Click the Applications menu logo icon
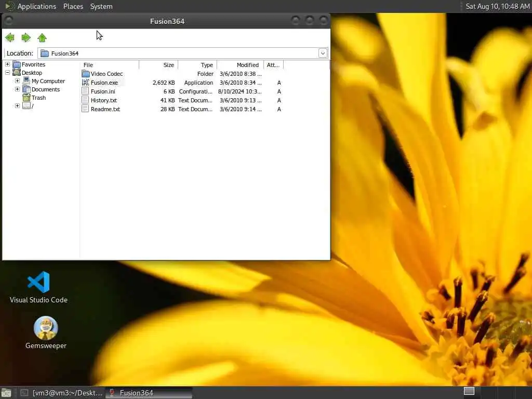The image size is (532, 399). [9, 6]
